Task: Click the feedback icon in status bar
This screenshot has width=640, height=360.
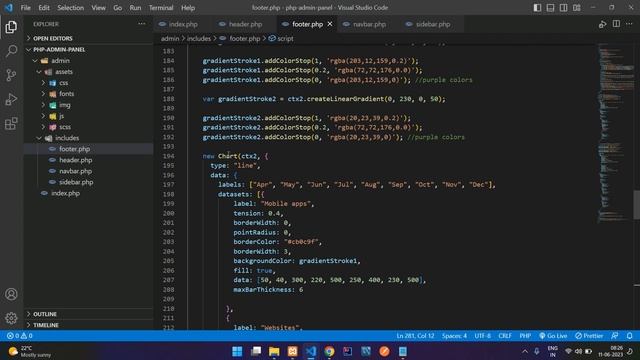Action: coord(615,336)
